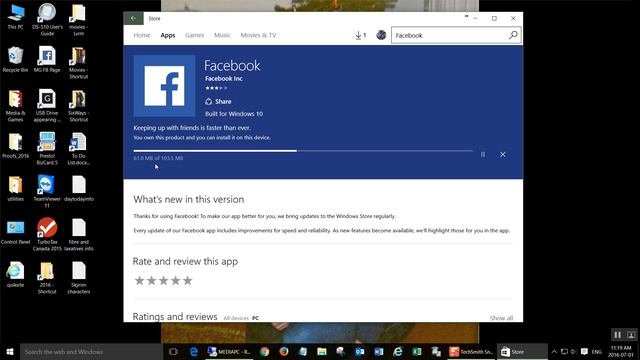Open the Media & Games folder

click(x=16, y=106)
